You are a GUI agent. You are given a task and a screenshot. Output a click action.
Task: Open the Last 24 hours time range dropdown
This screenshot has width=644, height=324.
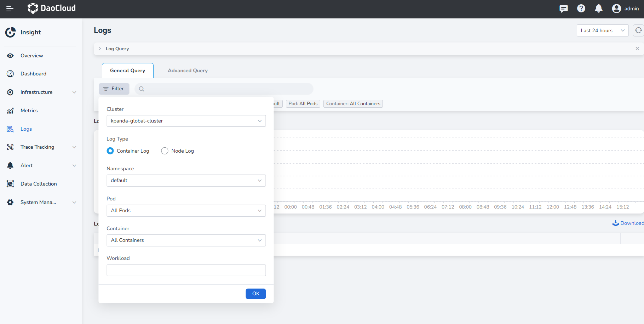click(x=602, y=30)
